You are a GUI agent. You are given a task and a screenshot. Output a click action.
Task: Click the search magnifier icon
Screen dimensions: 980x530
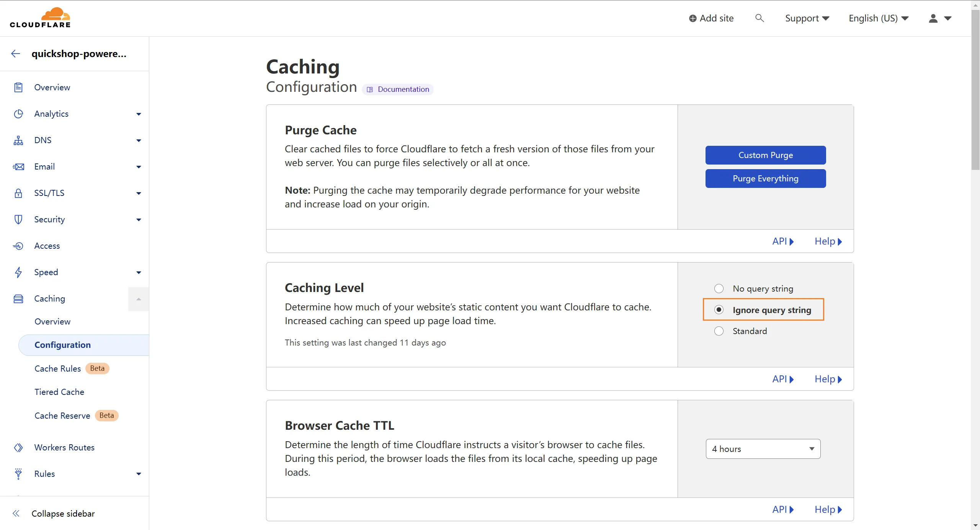[x=759, y=18]
